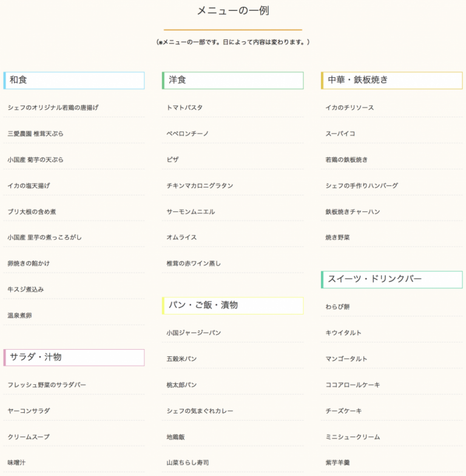Select フレッシュ野菜のサラダバー entry

(47, 385)
